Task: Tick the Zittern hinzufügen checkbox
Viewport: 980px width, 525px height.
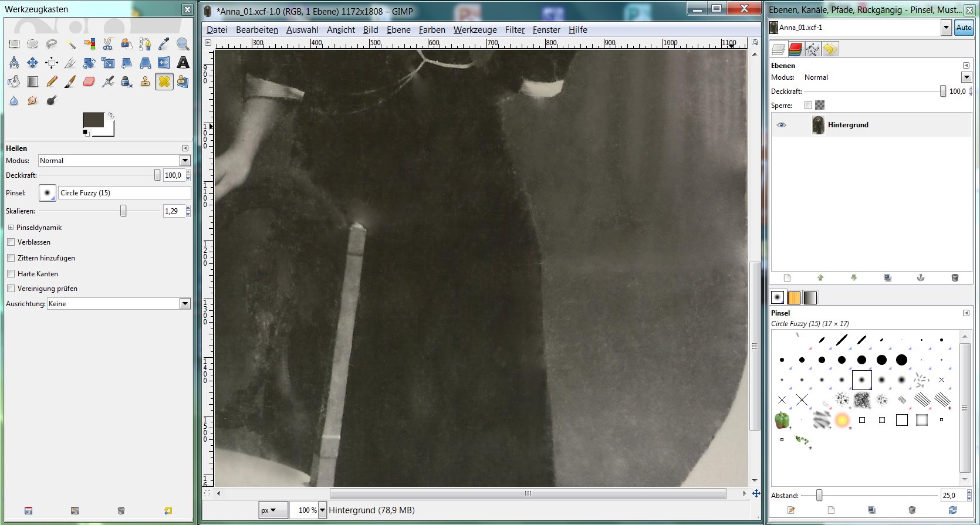Action: [x=11, y=258]
